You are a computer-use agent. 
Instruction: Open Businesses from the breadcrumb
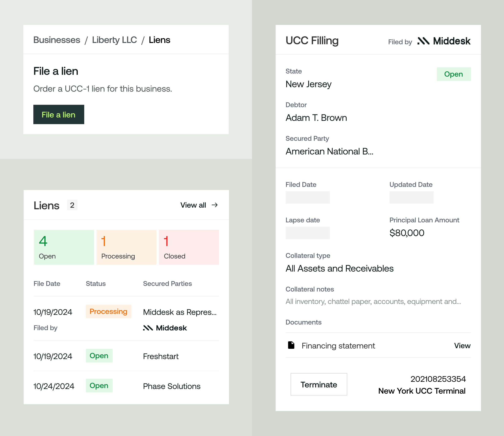pyautogui.click(x=57, y=40)
